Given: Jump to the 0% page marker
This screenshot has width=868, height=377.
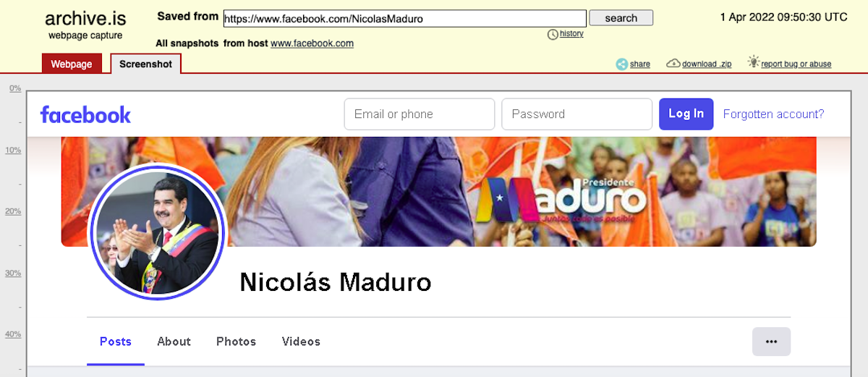Looking at the screenshot, I should point(14,88).
